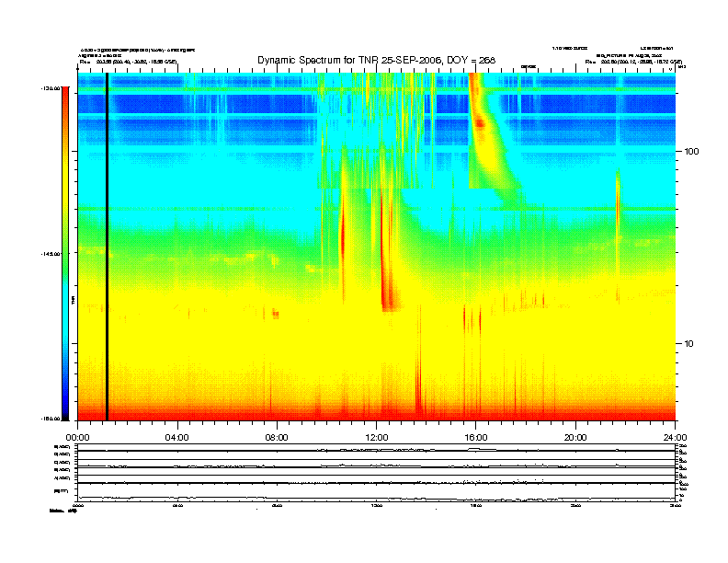The height and width of the screenshot is (563, 728).
Task: Click the 12:00 time axis label
Action: point(377,438)
